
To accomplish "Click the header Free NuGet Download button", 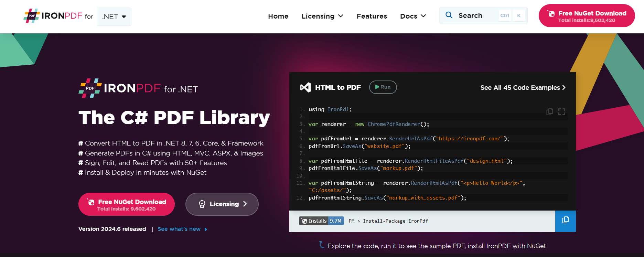I will (x=587, y=16).
